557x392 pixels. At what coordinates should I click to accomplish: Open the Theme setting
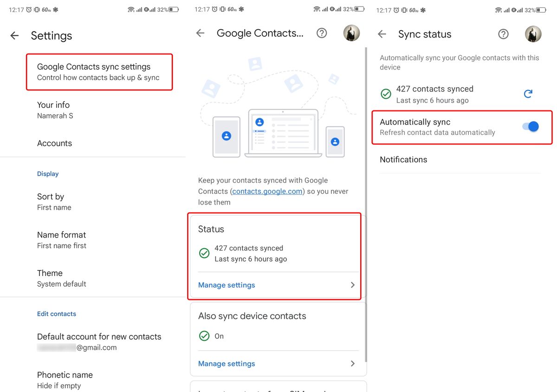pos(50,278)
